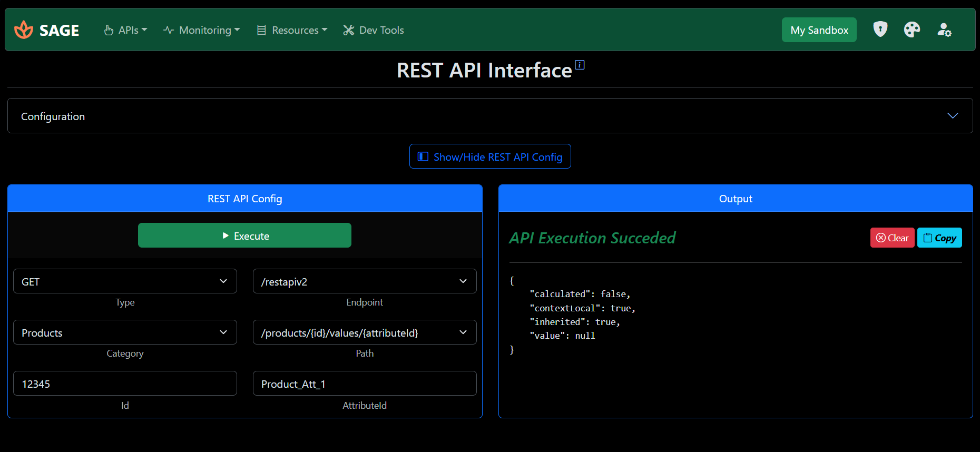The width and height of the screenshot is (980, 452).
Task: Click the REST API Config panel header
Action: pos(245,199)
